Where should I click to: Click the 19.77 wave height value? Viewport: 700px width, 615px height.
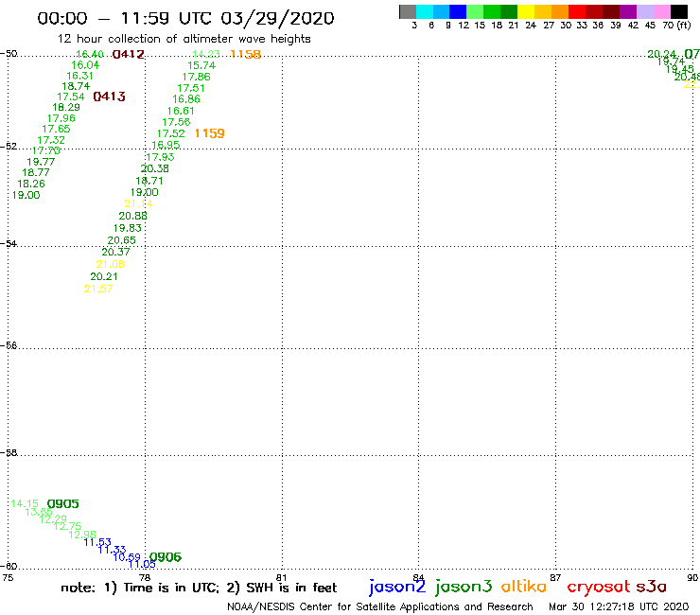click(41, 162)
